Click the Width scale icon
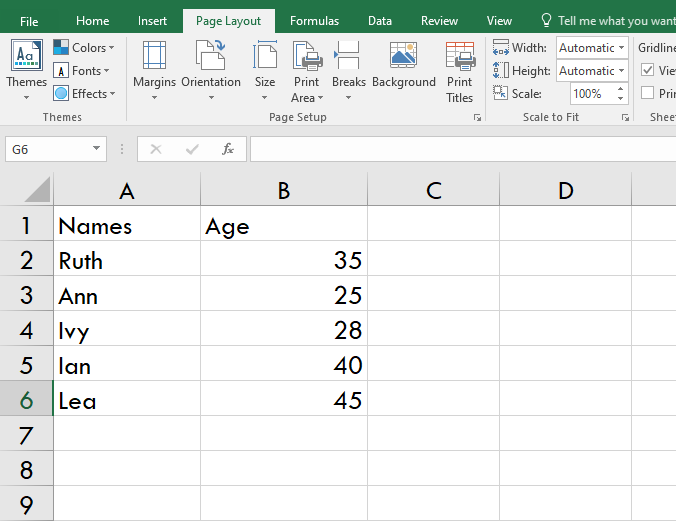 pyautogui.click(x=501, y=47)
